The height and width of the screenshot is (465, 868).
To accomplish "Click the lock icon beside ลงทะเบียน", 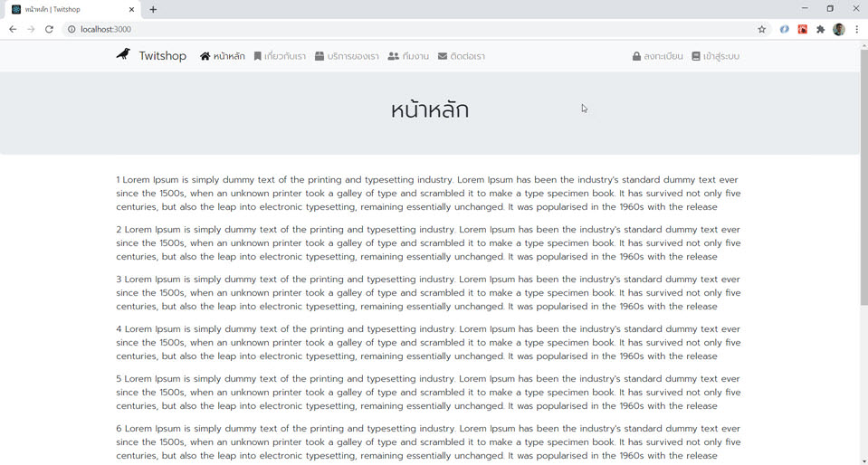I will 636,56.
